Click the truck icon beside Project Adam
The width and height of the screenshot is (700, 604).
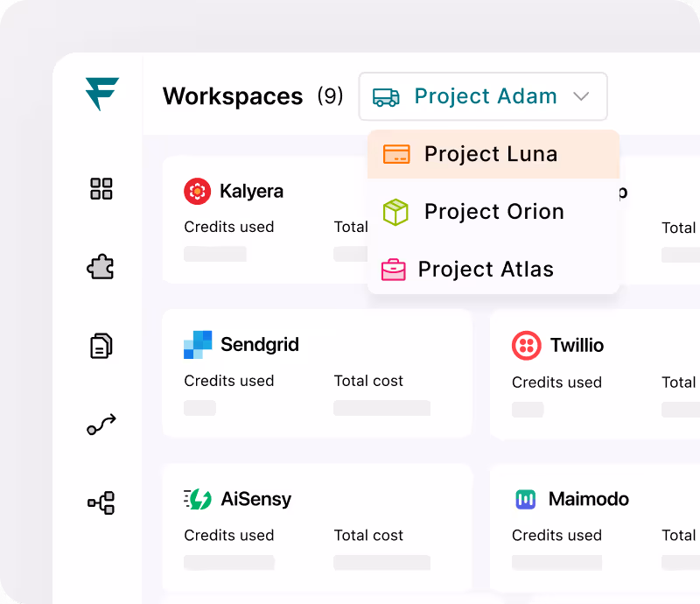[386, 97]
